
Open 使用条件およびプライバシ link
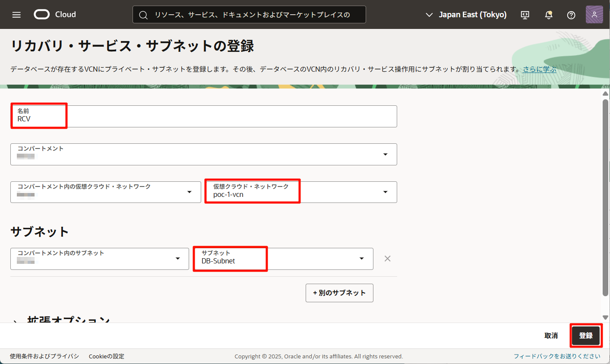click(44, 356)
